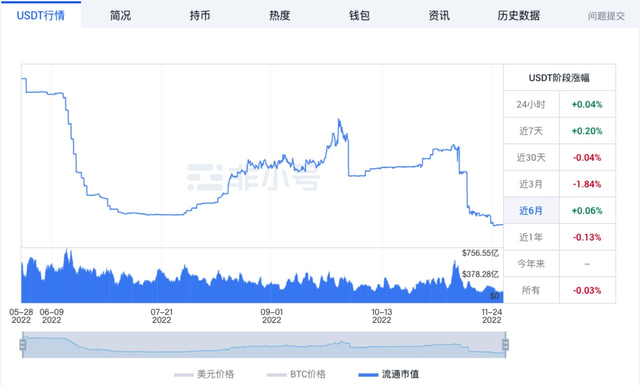Toggle the 流通市值 legend series
Viewport: 640px width, 386px height.
pos(389,374)
